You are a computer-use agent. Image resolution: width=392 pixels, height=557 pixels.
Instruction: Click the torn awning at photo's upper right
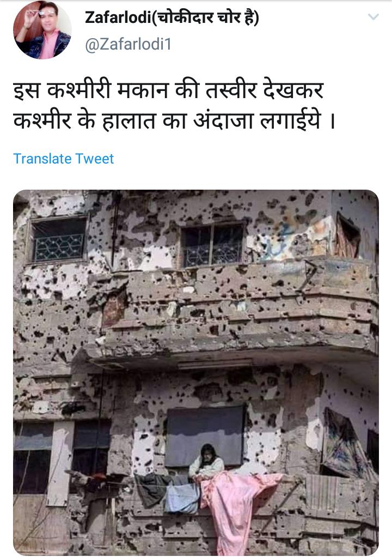click(347, 236)
